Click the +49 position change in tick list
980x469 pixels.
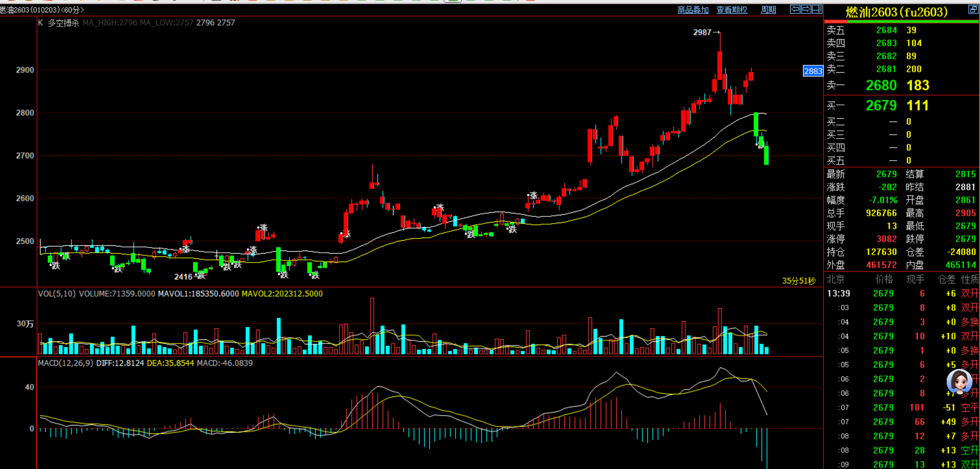948,422
